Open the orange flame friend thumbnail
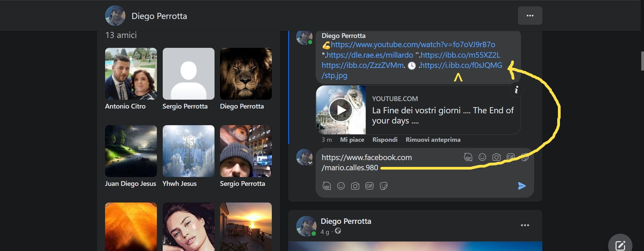 pyautogui.click(x=131, y=227)
